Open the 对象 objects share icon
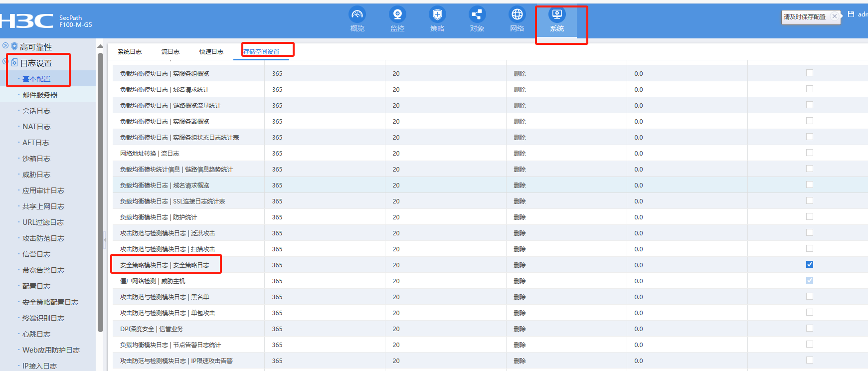 click(x=477, y=14)
